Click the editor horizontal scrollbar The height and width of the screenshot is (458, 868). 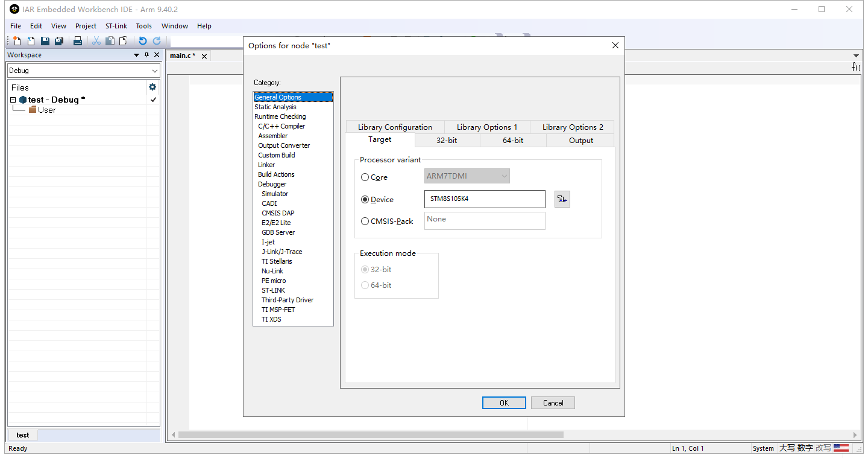[370, 434]
